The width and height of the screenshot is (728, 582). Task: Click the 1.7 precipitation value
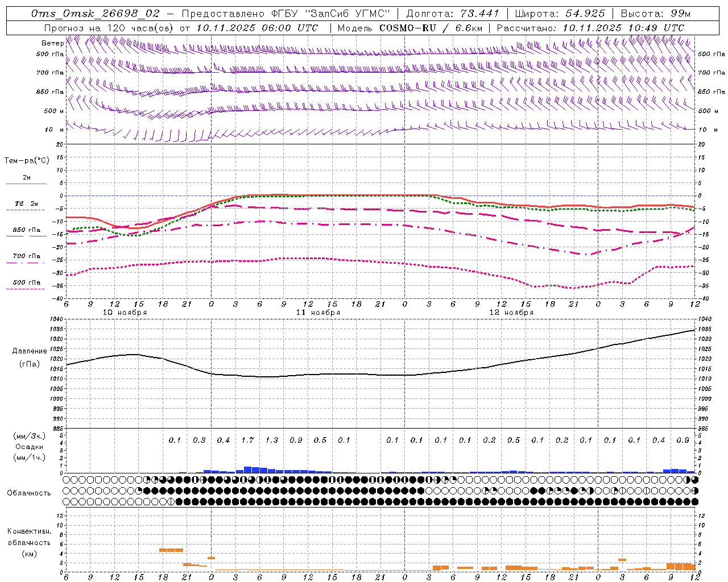click(248, 440)
